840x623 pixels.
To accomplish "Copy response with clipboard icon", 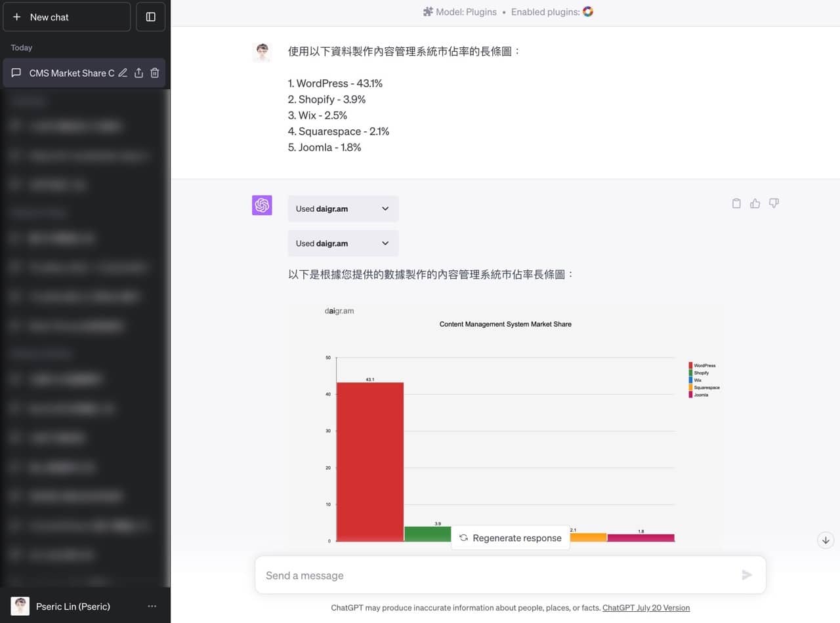I will tap(736, 203).
